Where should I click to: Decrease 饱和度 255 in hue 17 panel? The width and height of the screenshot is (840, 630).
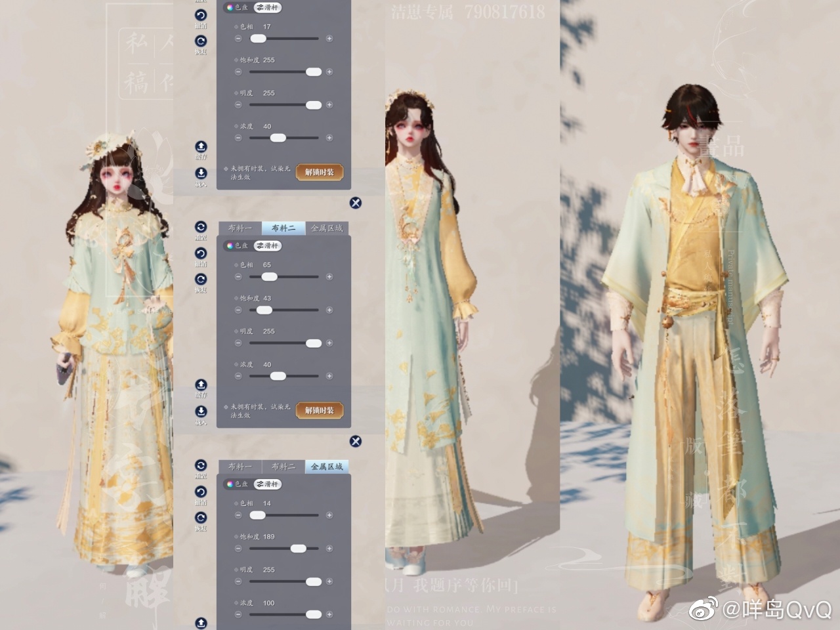tap(238, 72)
